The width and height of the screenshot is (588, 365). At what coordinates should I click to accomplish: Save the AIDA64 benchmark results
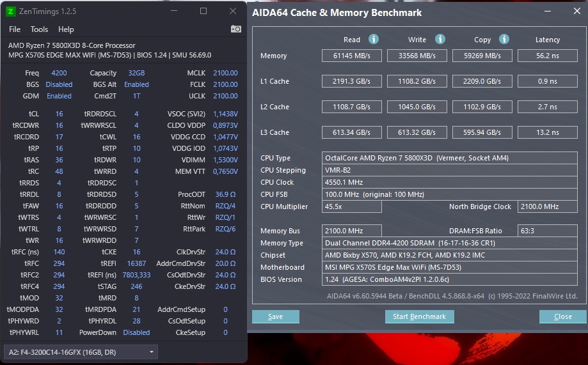[x=276, y=316]
